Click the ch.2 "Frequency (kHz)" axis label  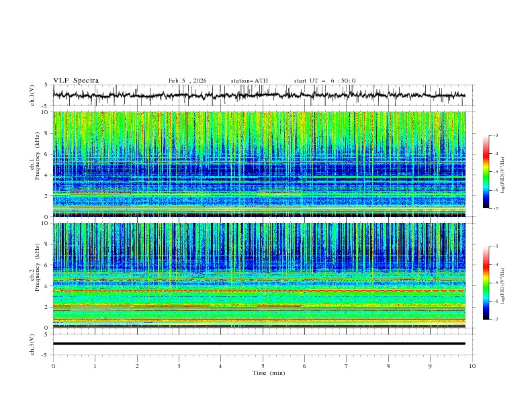click(x=37, y=267)
